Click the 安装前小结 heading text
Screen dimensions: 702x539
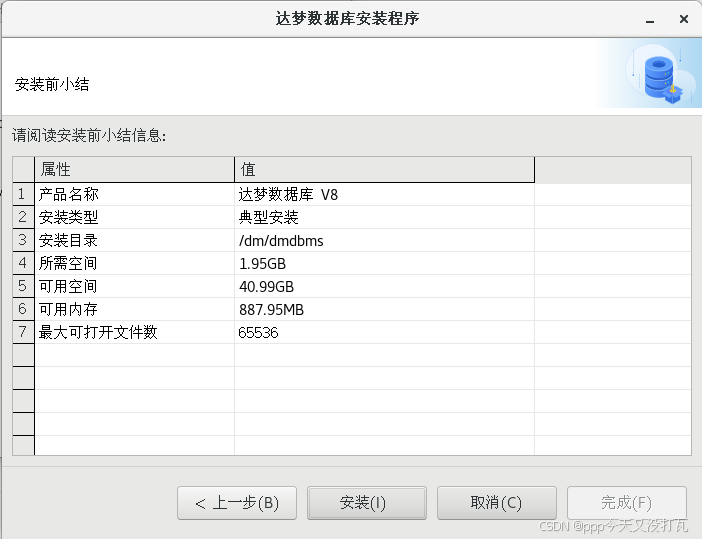tap(52, 84)
